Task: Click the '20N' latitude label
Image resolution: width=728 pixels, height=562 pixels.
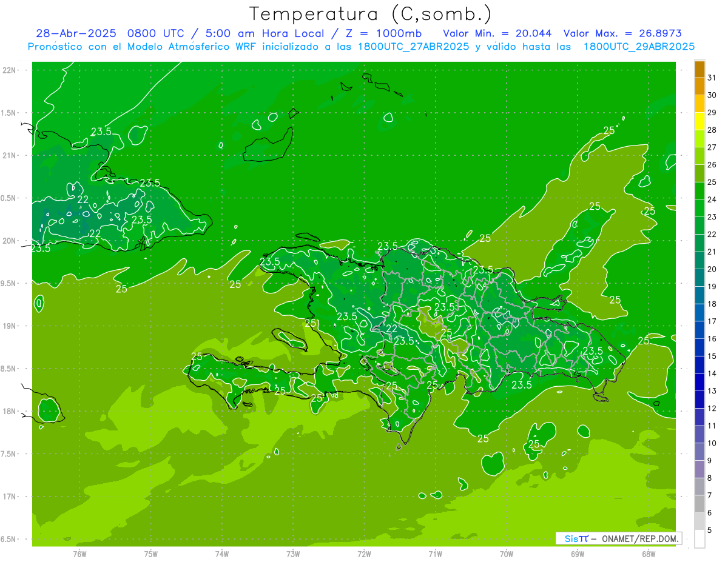Action: pos(9,241)
